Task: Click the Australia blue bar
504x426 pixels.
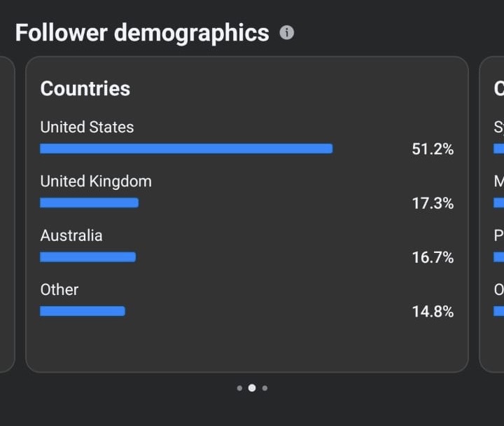Action: [x=87, y=257]
